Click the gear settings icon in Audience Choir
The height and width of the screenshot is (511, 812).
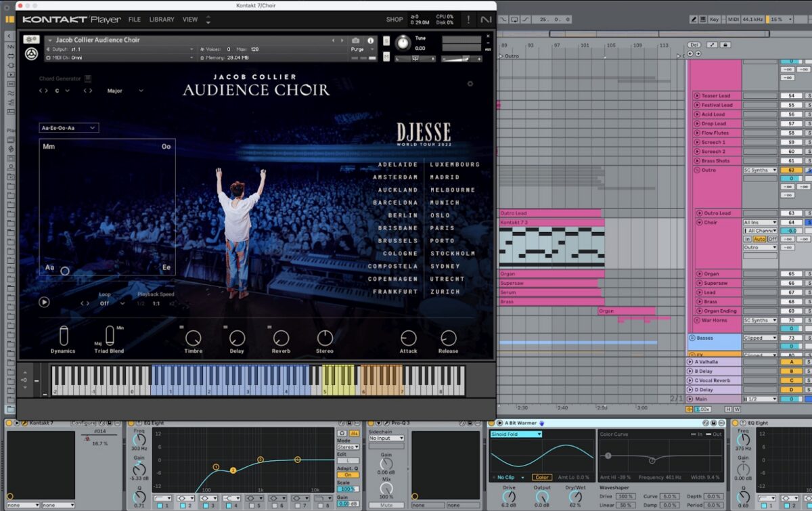[470, 84]
